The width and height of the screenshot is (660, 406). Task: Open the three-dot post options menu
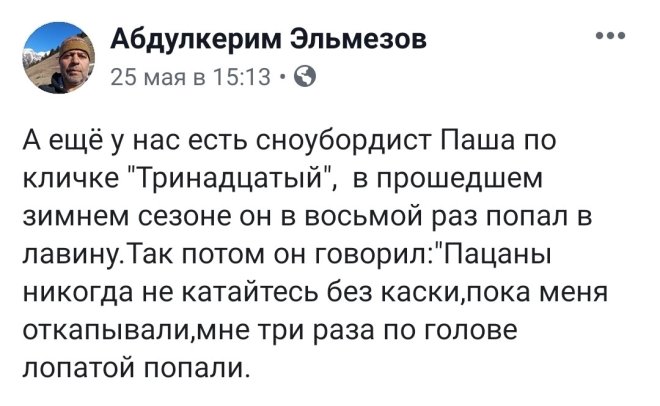(611, 36)
